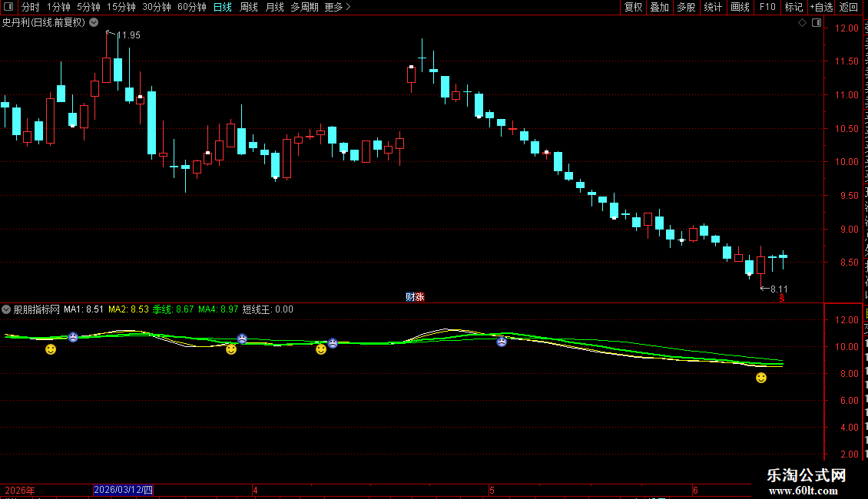
Task: Click the first yellow smiley buy signal
Action: point(51,349)
